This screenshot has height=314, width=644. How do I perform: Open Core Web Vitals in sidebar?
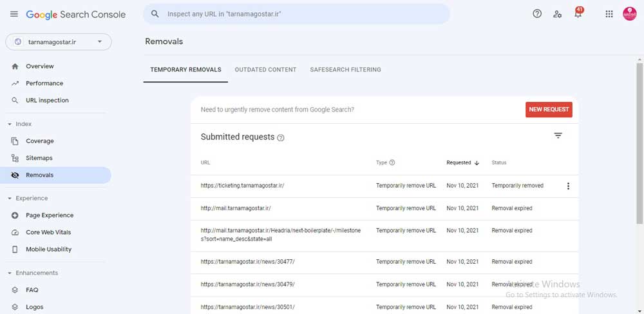pyautogui.click(x=48, y=232)
